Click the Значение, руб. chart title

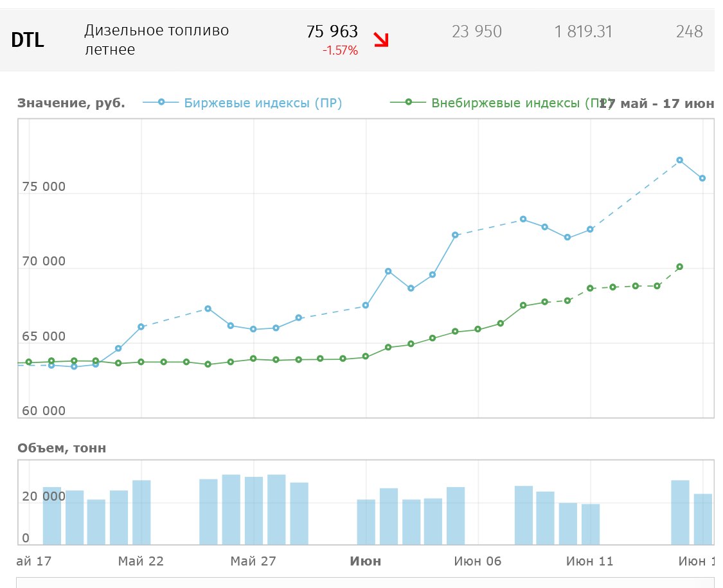click(71, 103)
